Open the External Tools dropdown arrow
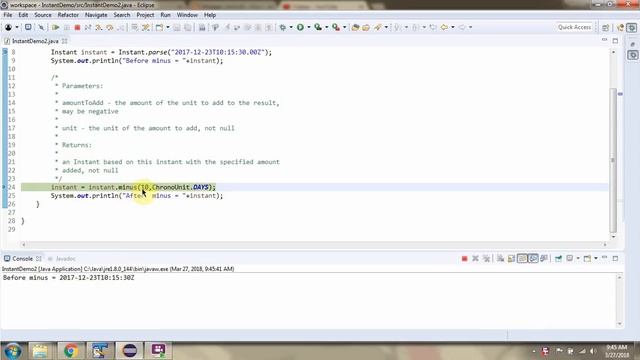Screen dimensions: 640x360 coord(344,27)
